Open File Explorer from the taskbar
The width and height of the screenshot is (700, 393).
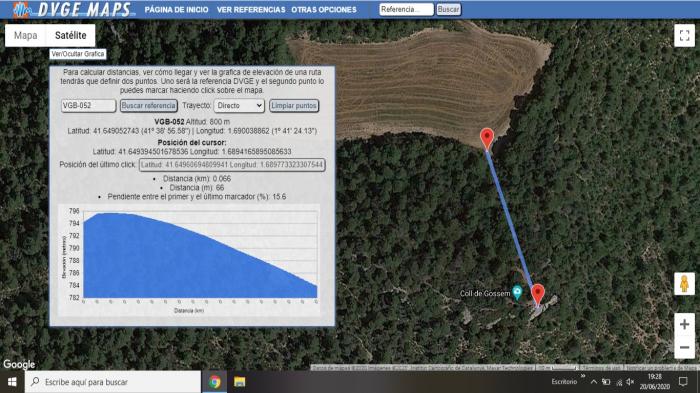pos(240,382)
